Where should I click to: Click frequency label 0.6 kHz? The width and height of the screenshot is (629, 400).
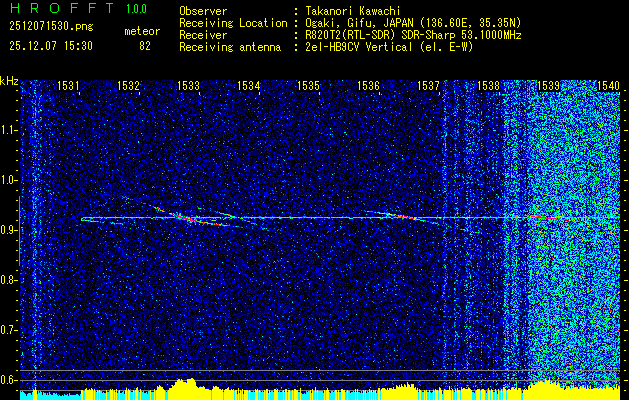point(8,380)
